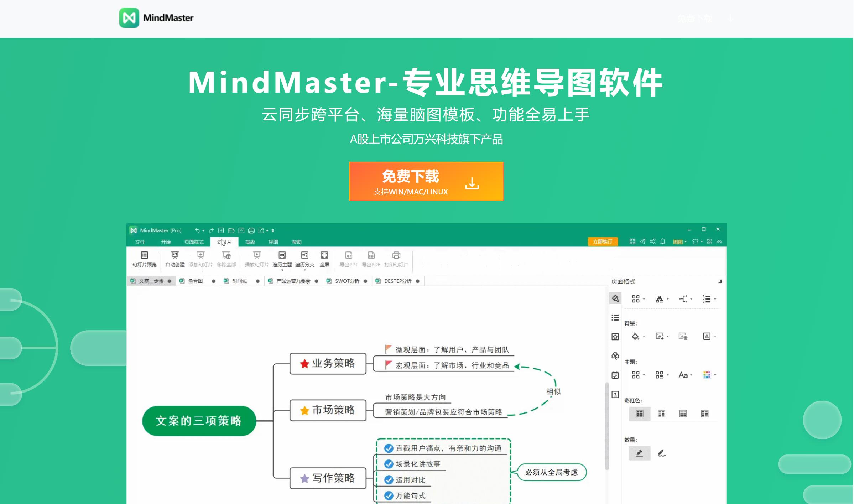The image size is (854, 504).
Task: Click the save disk icon in the title bar
Action: pos(241,230)
